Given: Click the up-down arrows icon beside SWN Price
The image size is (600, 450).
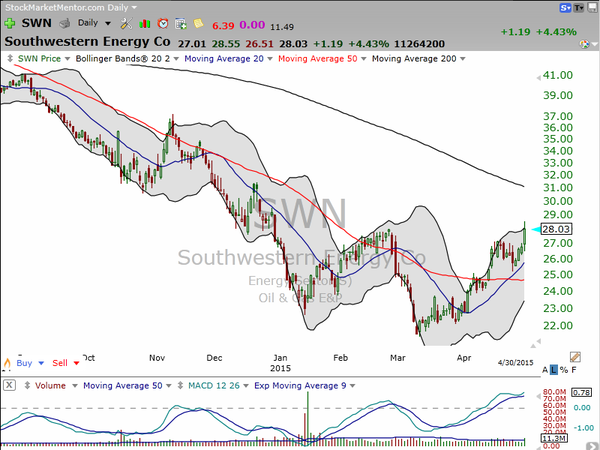Looking at the screenshot, I should pos(10,59).
